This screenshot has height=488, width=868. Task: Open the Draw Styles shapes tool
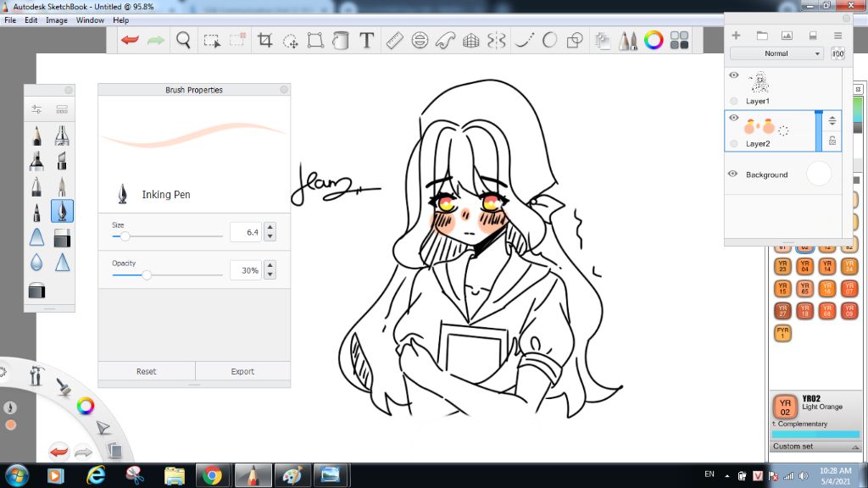click(x=576, y=41)
